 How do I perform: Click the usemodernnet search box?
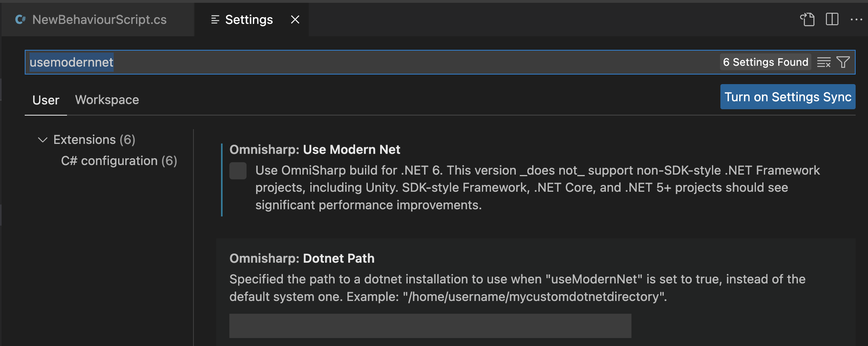tap(359, 62)
